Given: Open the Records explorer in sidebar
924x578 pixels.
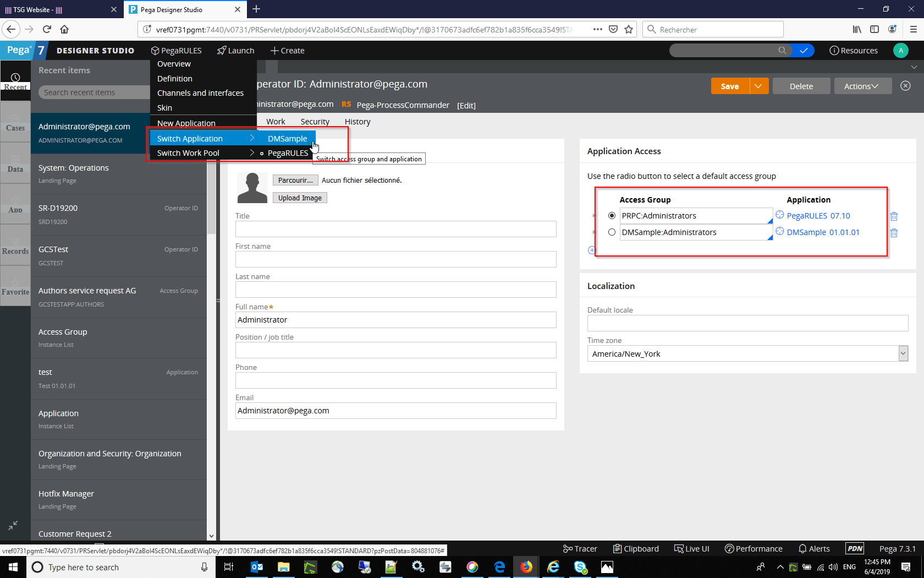Looking at the screenshot, I should [15, 246].
